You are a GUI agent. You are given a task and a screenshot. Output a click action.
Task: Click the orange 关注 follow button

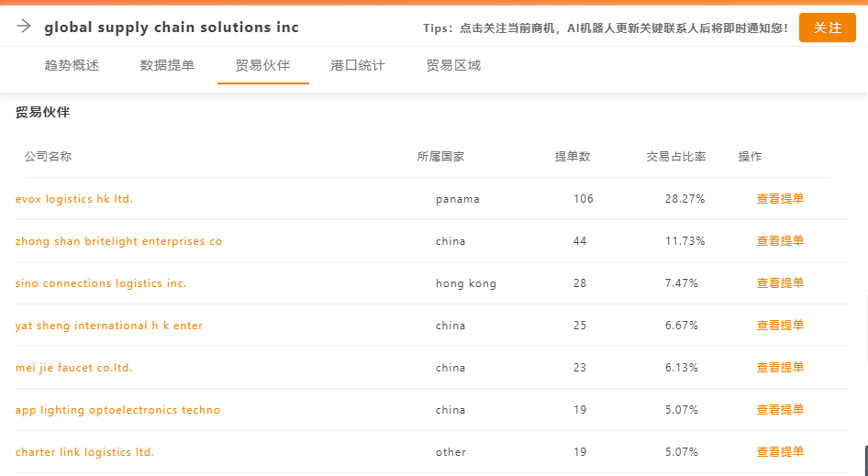827,28
